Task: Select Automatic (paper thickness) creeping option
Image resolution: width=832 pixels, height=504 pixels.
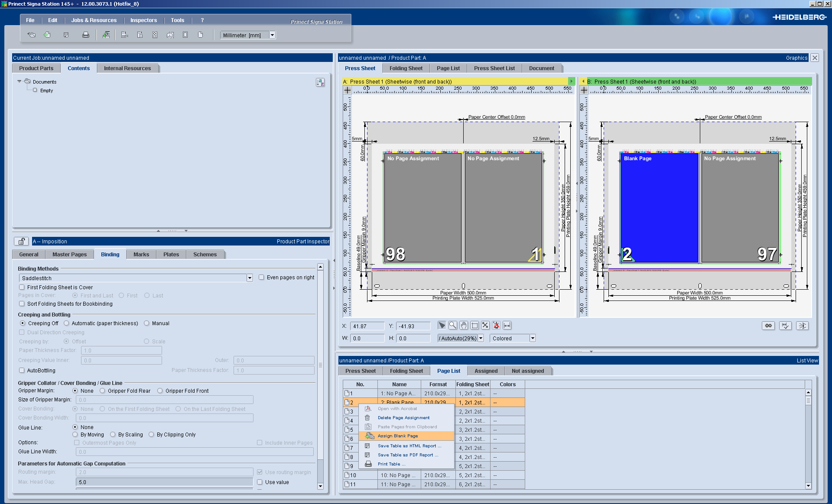Action: 66,323
